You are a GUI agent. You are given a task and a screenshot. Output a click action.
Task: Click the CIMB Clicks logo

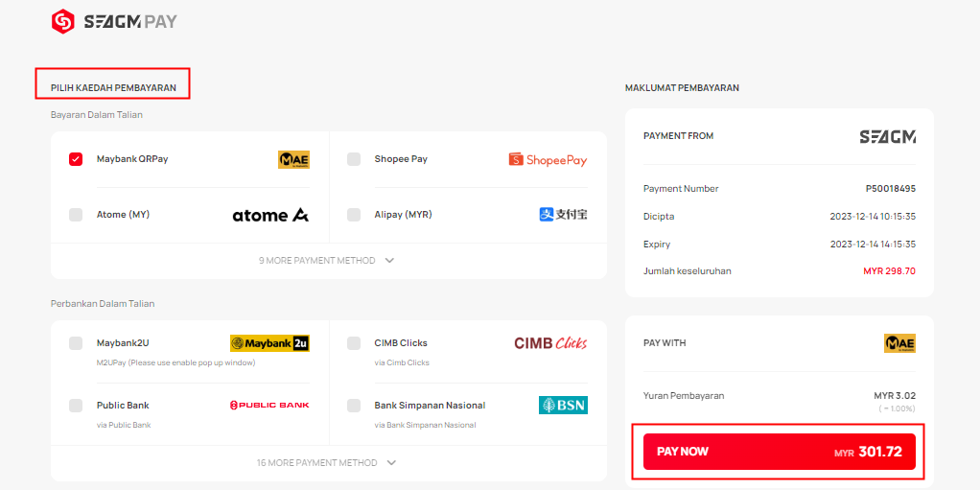click(550, 343)
